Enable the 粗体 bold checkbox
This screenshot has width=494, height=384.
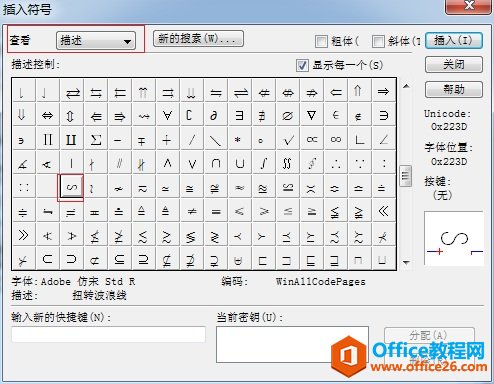click(x=321, y=41)
